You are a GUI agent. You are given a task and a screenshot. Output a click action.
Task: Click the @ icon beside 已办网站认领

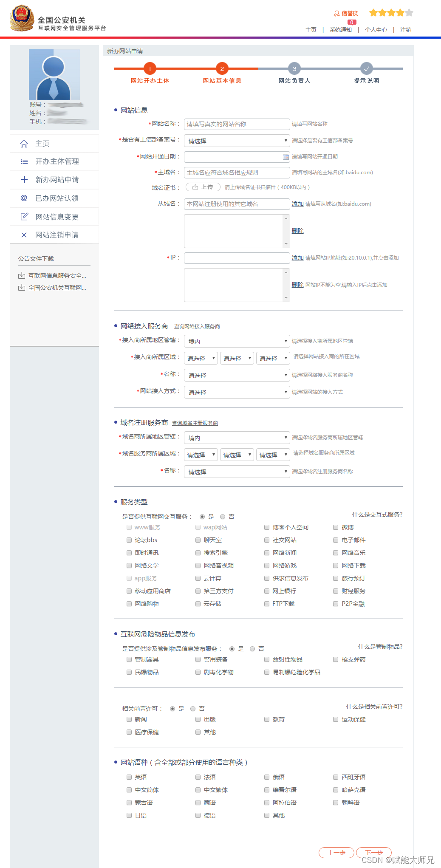point(24,198)
